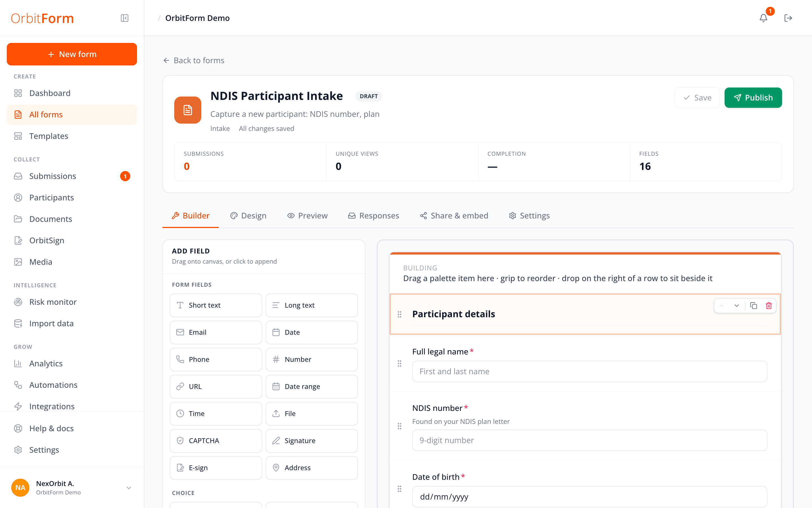Open Help & docs
Viewport: 812px width, 508px height.
point(72,428)
